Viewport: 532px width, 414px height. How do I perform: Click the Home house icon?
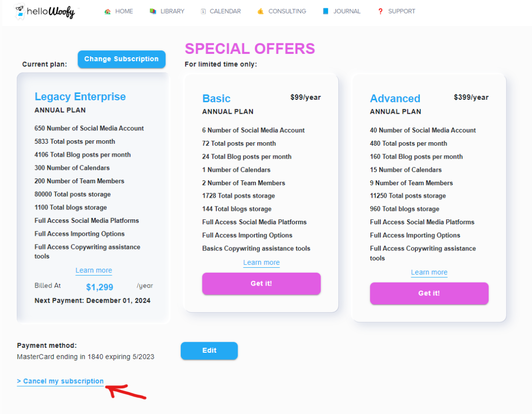click(108, 11)
